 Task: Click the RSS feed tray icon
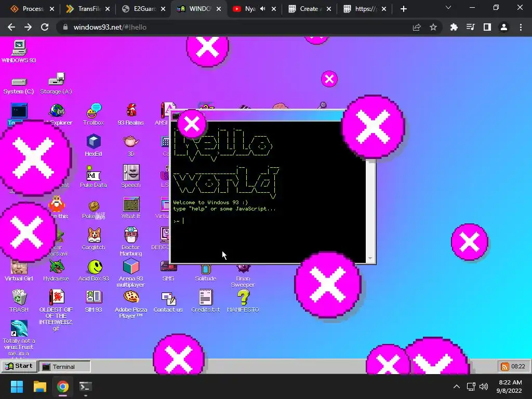click(x=505, y=366)
